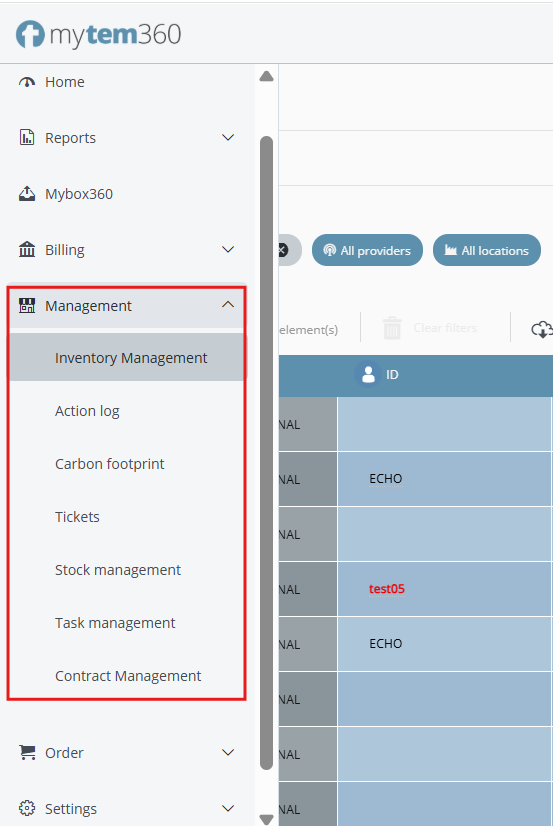Click the Mybox360 upload tray icon
This screenshot has height=826, width=553.
(x=27, y=194)
